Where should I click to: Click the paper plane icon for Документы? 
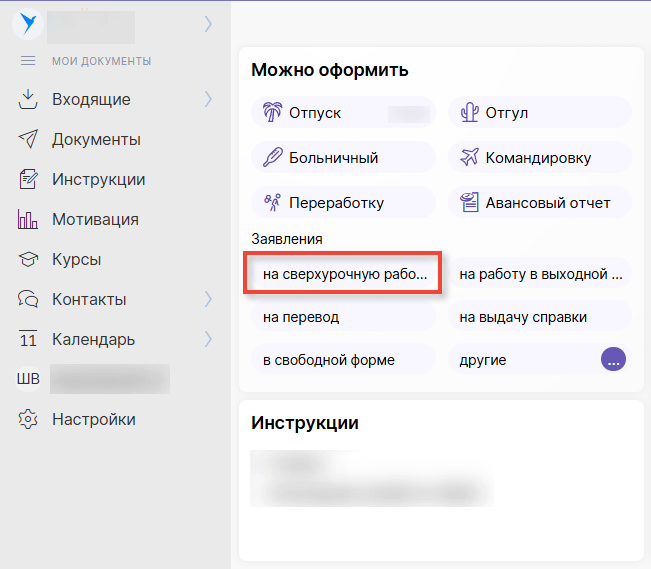28,139
